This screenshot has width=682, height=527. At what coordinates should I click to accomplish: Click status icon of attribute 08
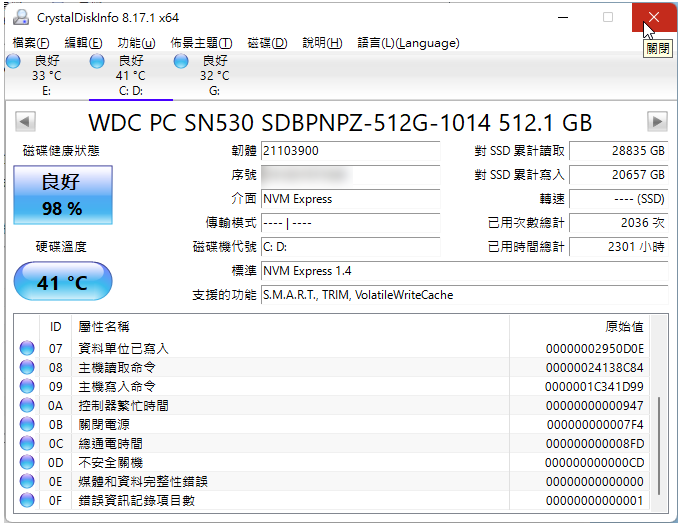tap(27, 367)
